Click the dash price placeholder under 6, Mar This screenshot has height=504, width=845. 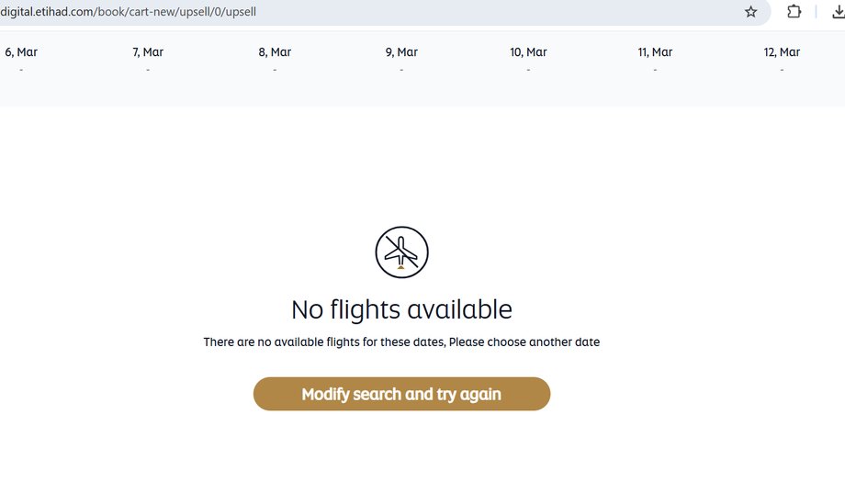coord(21,70)
